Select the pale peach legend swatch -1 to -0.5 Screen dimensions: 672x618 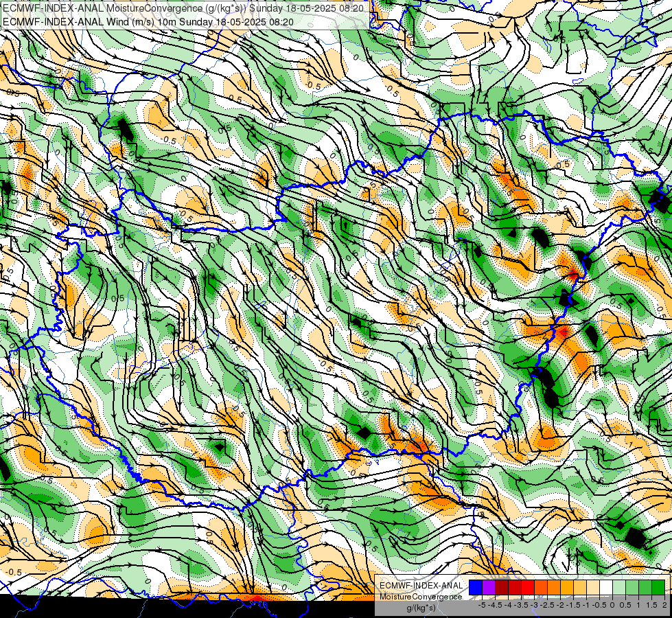[593, 587]
